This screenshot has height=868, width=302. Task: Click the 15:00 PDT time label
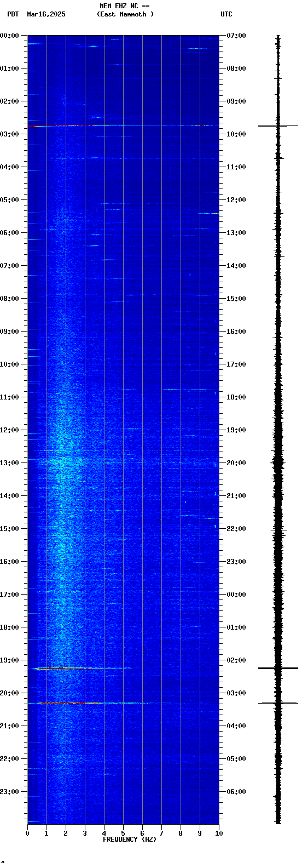coord(9,529)
